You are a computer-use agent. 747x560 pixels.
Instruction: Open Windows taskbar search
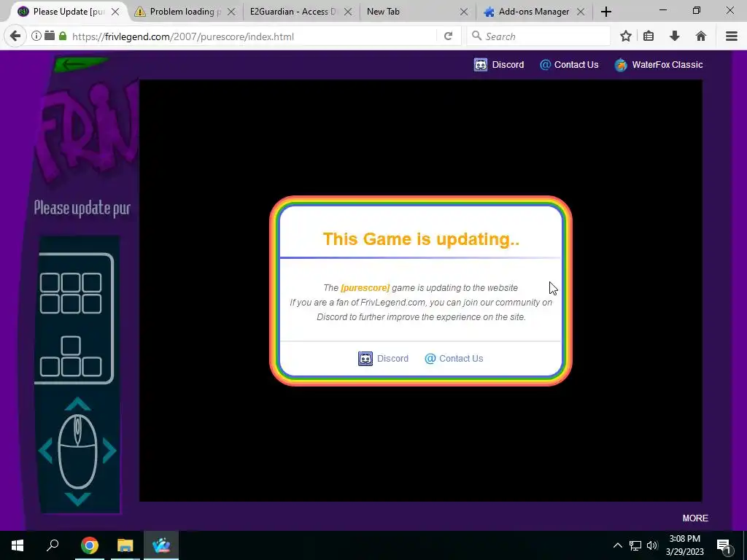click(53, 545)
